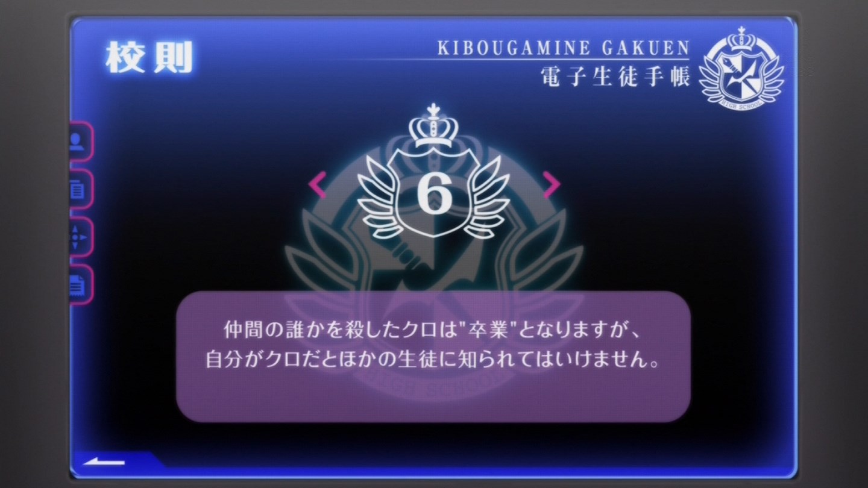The width and height of the screenshot is (868, 488).
Task: Open the directional map sidebar icon
Action: coord(80,237)
